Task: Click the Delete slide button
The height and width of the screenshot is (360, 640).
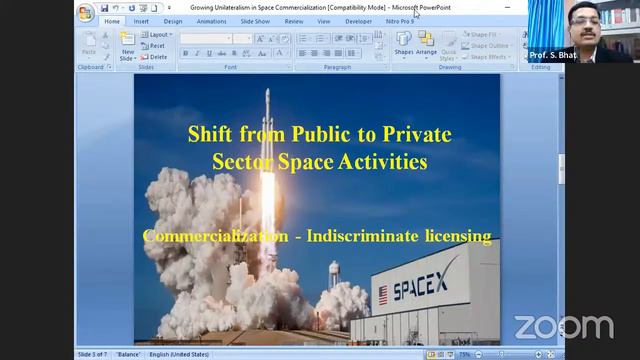Action: coord(154,57)
